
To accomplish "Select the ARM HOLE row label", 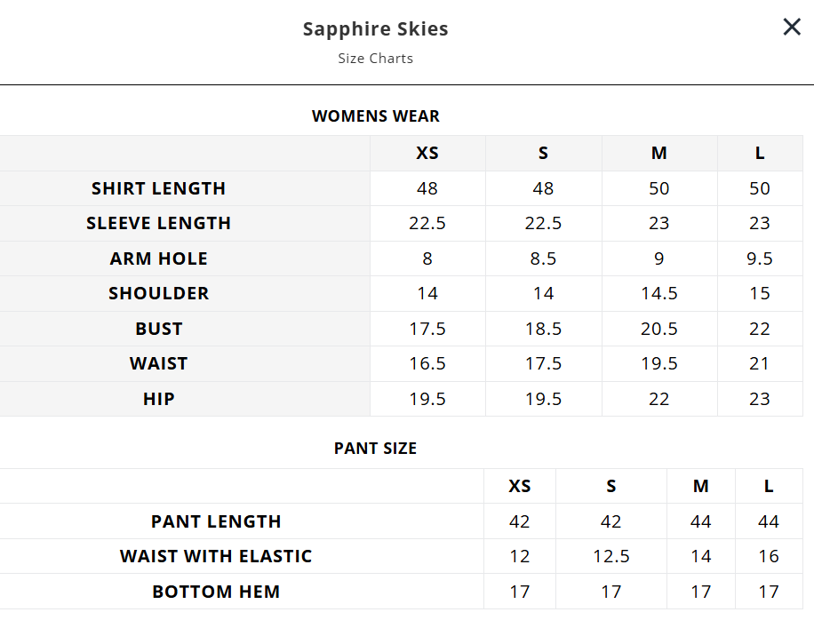I will point(159,258).
